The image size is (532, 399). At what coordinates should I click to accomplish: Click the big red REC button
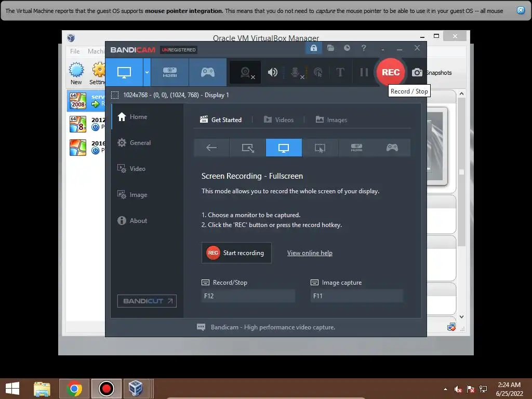pos(391,72)
